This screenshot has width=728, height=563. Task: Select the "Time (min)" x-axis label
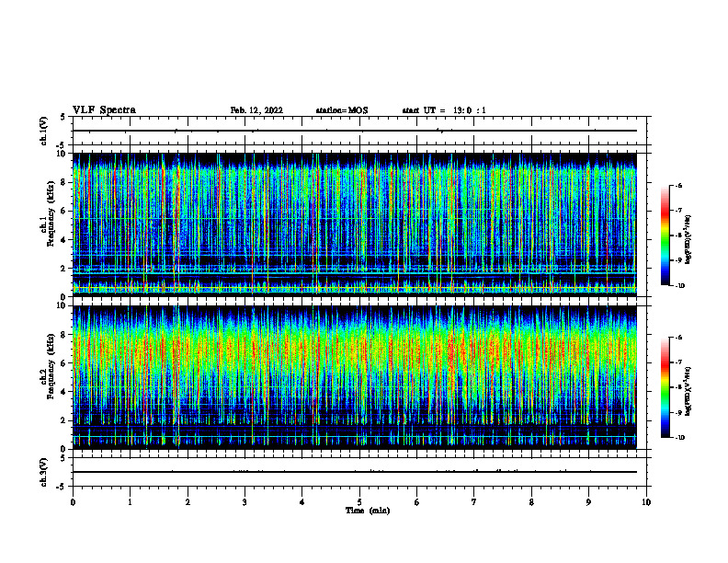point(368,511)
